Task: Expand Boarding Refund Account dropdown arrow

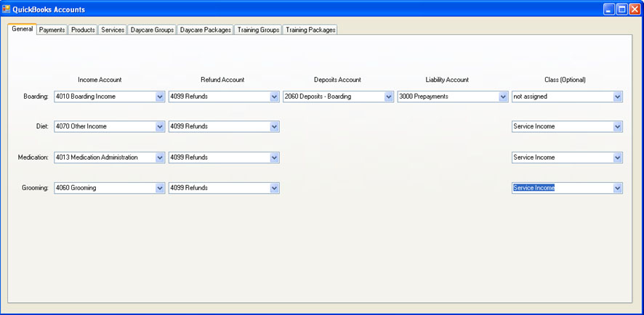Action: pyautogui.click(x=274, y=97)
